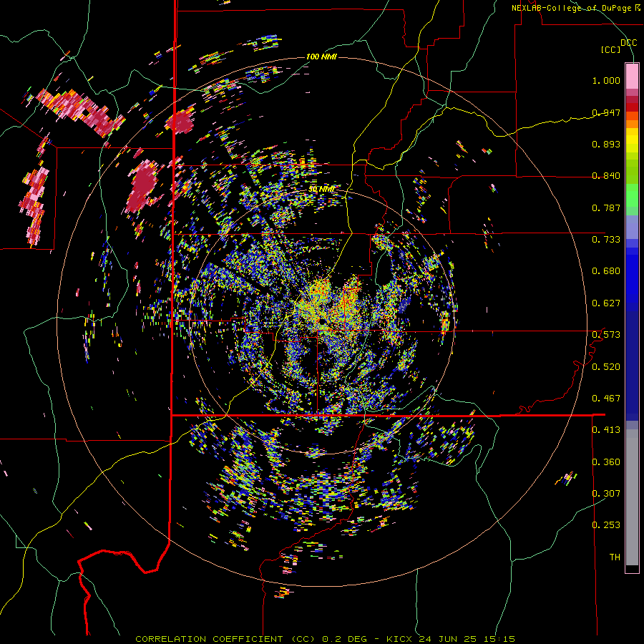
Task: Click the 50 NMI range ring label
Action: (x=321, y=190)
